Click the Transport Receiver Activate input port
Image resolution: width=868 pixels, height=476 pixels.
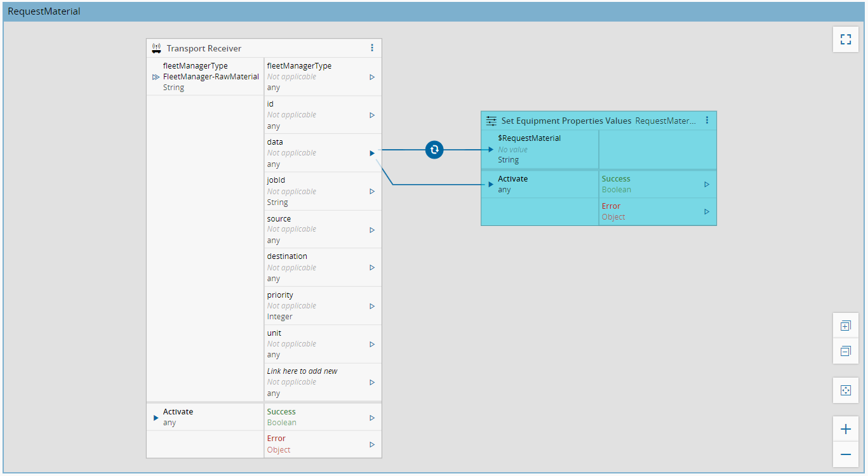click(x=156, y=418)
